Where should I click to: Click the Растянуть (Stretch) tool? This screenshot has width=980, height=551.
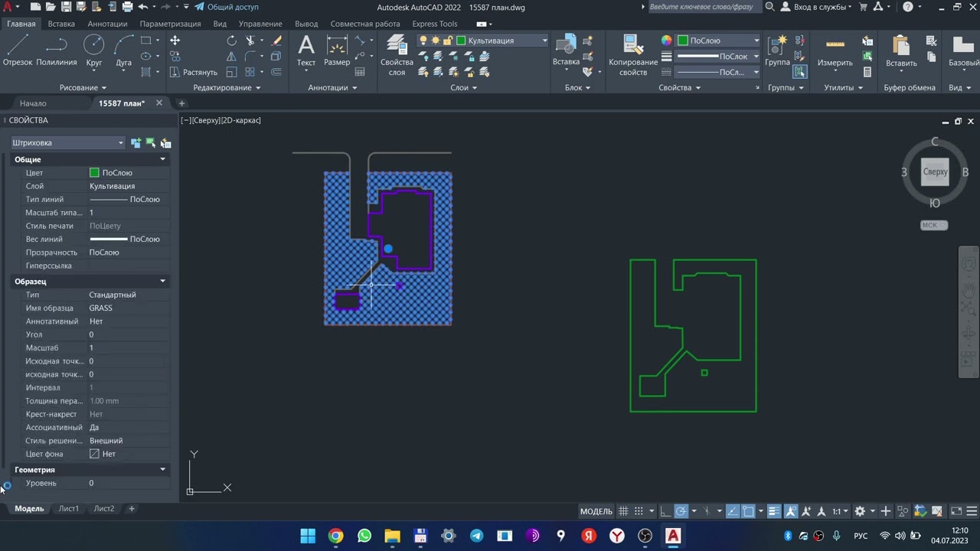click(x=194, y=72)
